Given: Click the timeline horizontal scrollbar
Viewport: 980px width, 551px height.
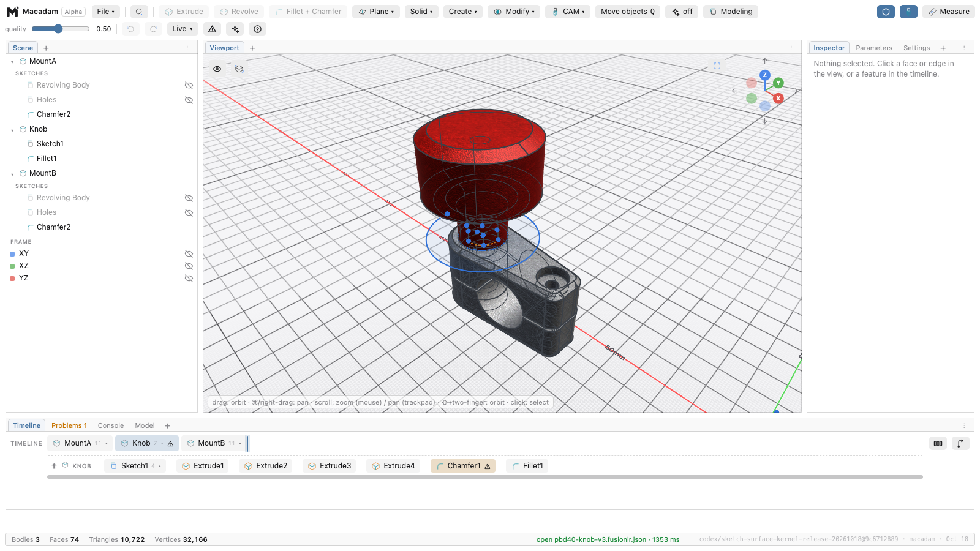Looking at the screenshot, I should tap(485, 477).
